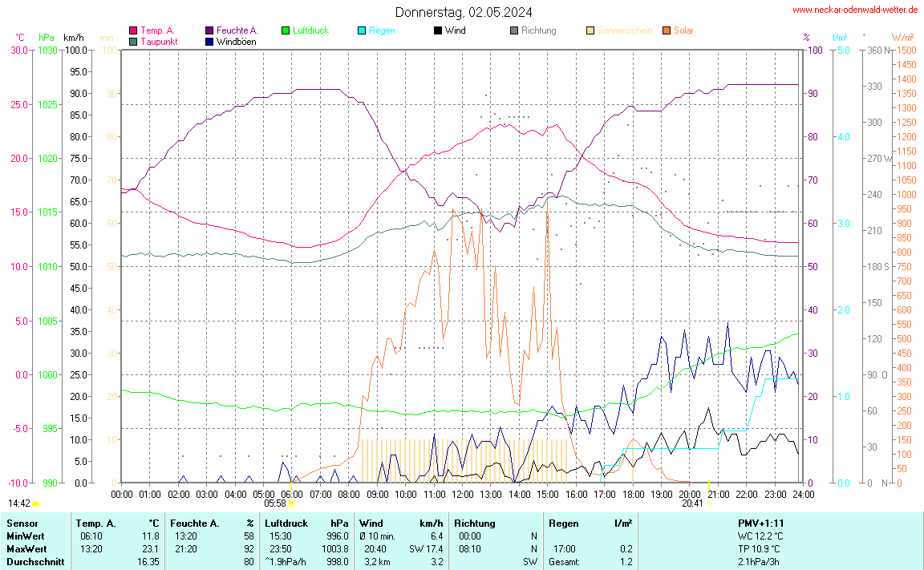Click the black Wind legend swatch
This screenshot has height=570, width=924.
[x=438, y=30]
